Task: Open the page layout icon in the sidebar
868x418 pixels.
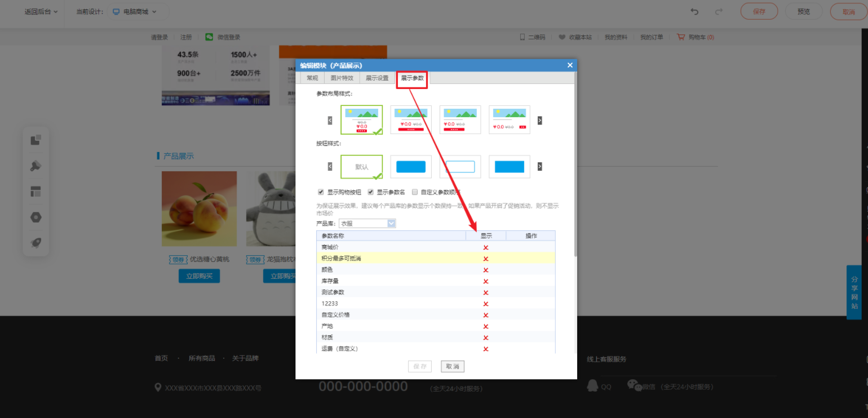Action: point(36,192)
